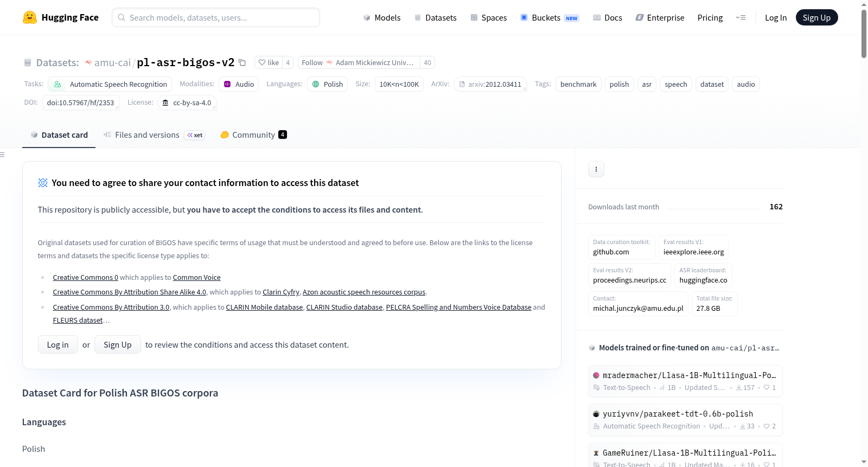Viewport: 868px width, 467px height.
Task: Click the Hugging Face logo icon
Action: pyautogui.click(x=29, y=17)
